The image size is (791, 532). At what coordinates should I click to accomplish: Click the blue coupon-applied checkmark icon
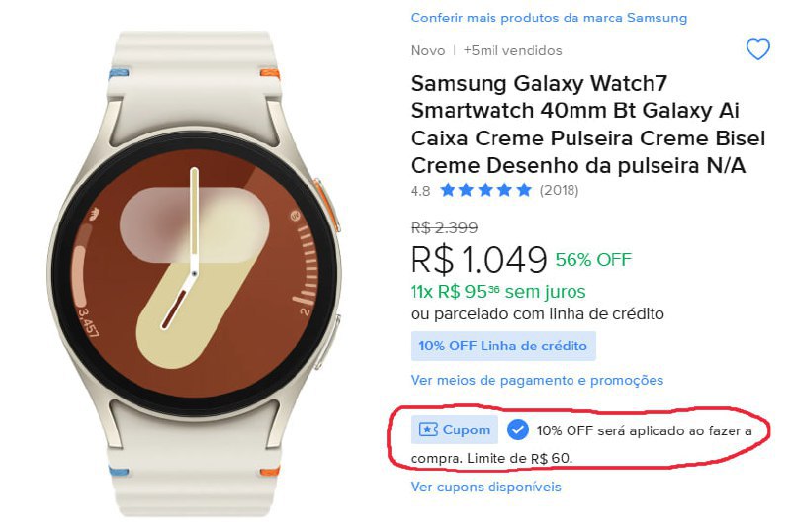pos(517,430)
